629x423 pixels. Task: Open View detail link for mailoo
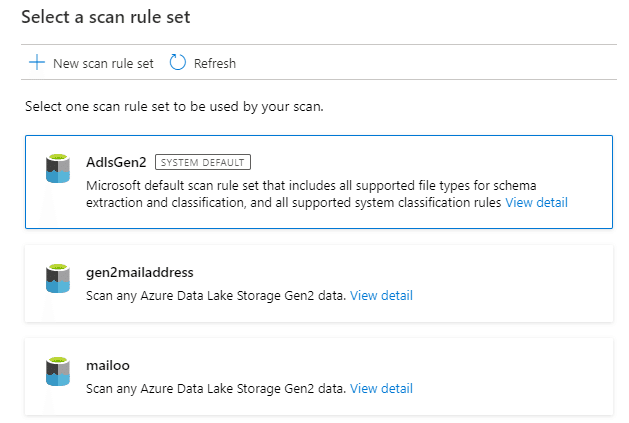(381, 388)
